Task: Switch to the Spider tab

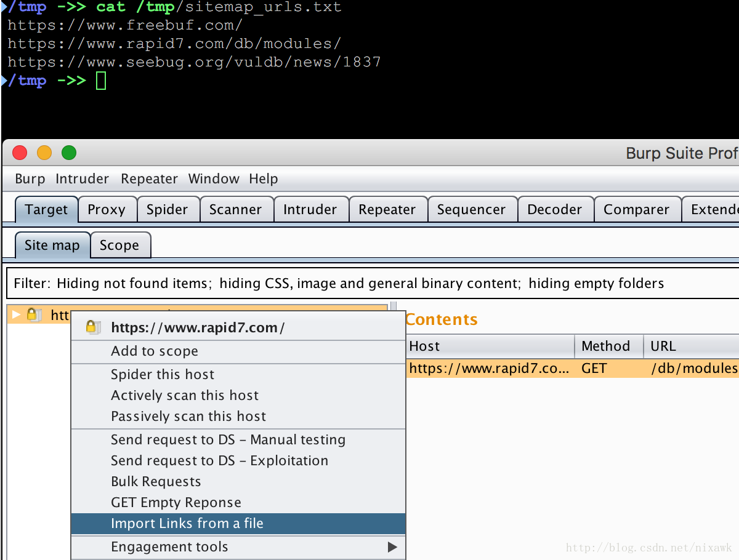Action: (168, 209)
